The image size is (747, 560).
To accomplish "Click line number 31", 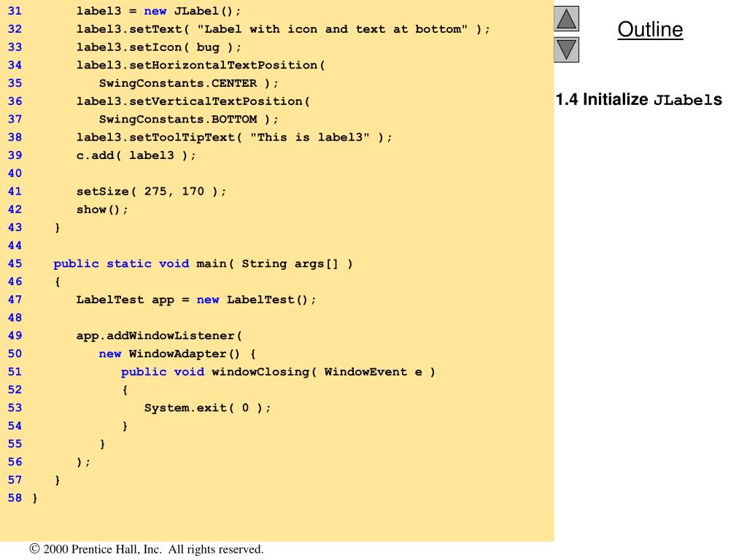I will pyautogui.click(x=15, y=11).
